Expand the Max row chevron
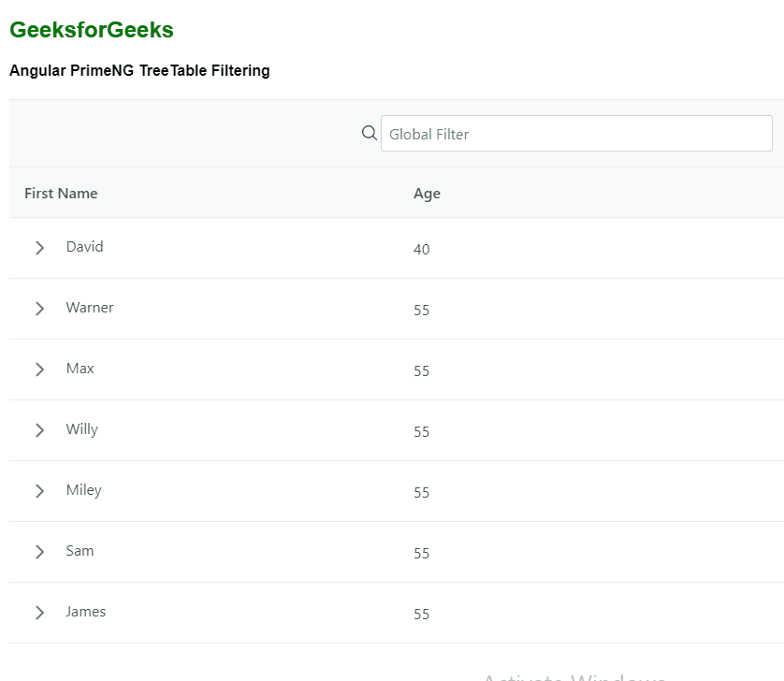The image size is (784, 681). [x=39, y=369]
